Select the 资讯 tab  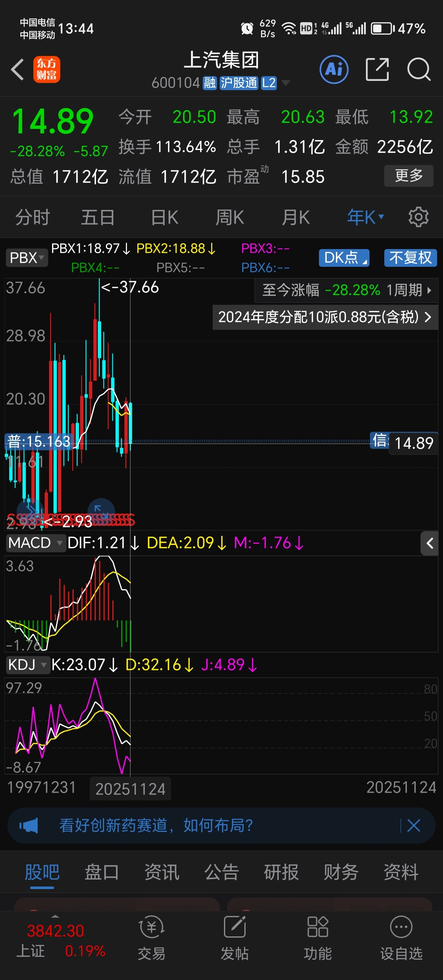(x=162, y=872)
